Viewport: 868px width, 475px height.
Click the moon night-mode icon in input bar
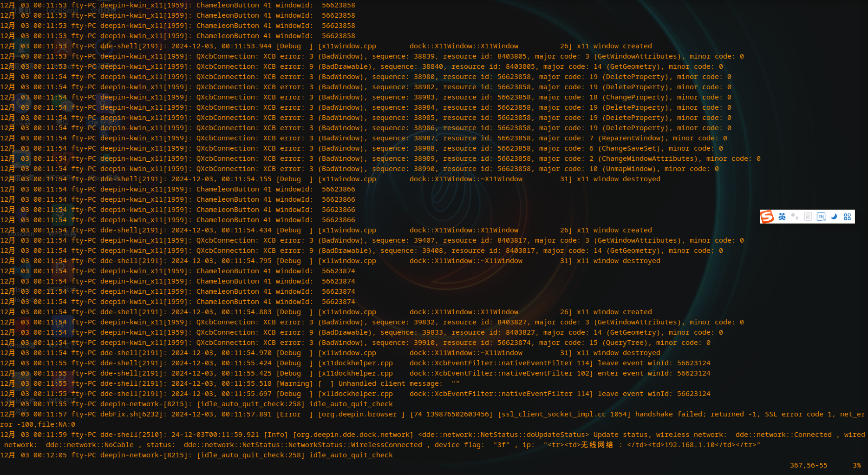[834, 217]
